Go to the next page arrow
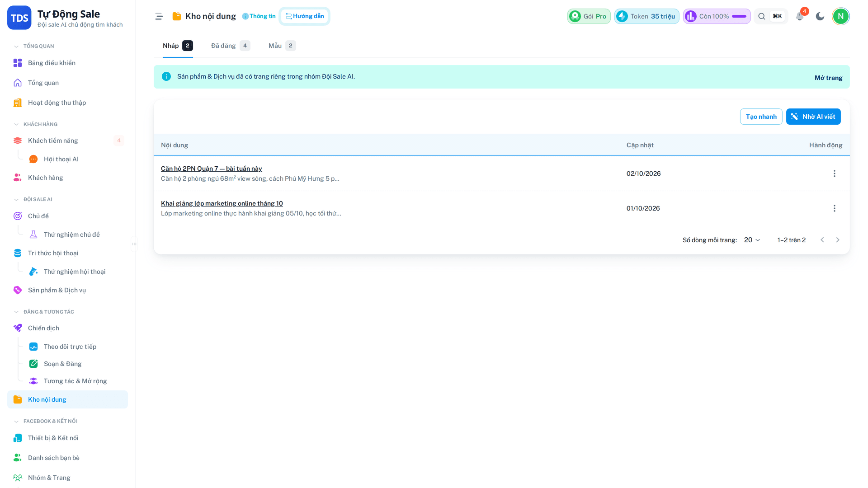This screenshot has height=488, width=868. (837, 240)
